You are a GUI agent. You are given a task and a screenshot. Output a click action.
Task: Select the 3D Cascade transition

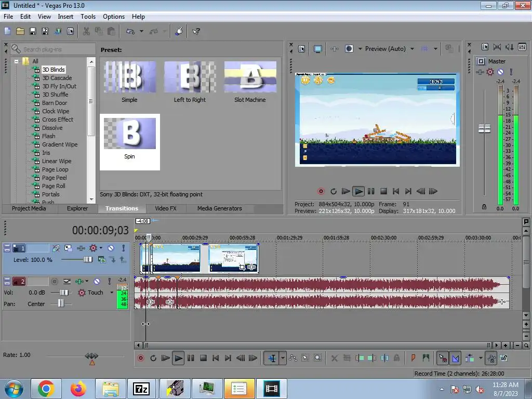57,78
